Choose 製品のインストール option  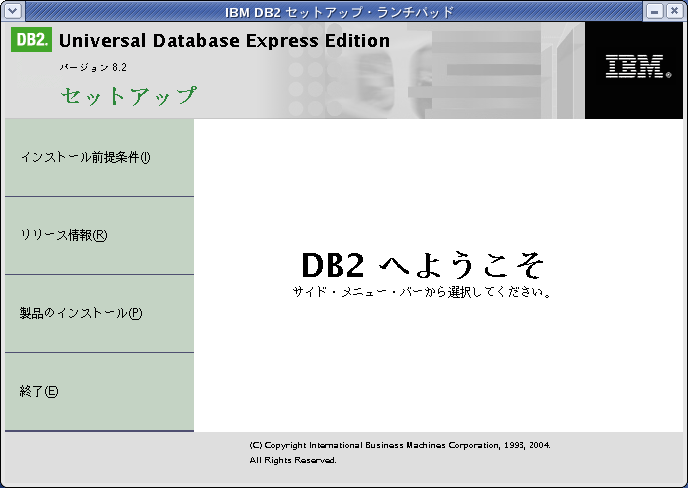pyautogui.click(x=99, y=313)
